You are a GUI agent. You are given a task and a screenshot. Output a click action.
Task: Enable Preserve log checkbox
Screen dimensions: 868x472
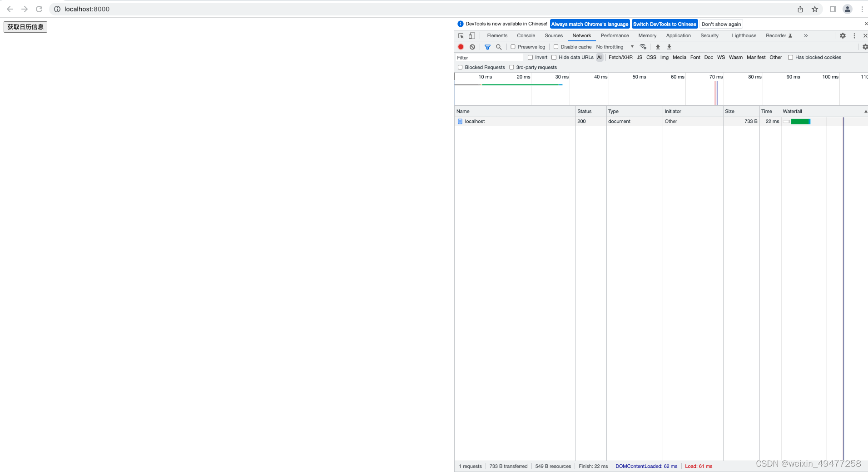(x=513, y=47)
